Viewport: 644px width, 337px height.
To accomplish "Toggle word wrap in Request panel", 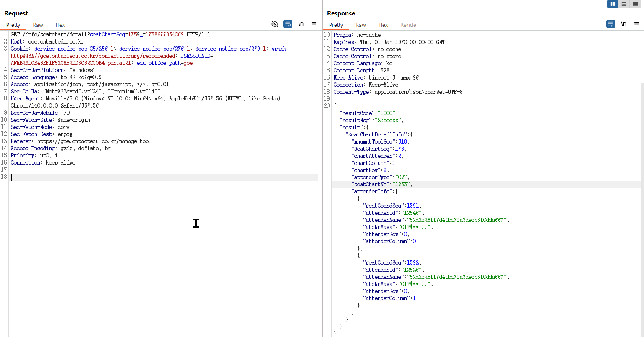I will [288, 24].
